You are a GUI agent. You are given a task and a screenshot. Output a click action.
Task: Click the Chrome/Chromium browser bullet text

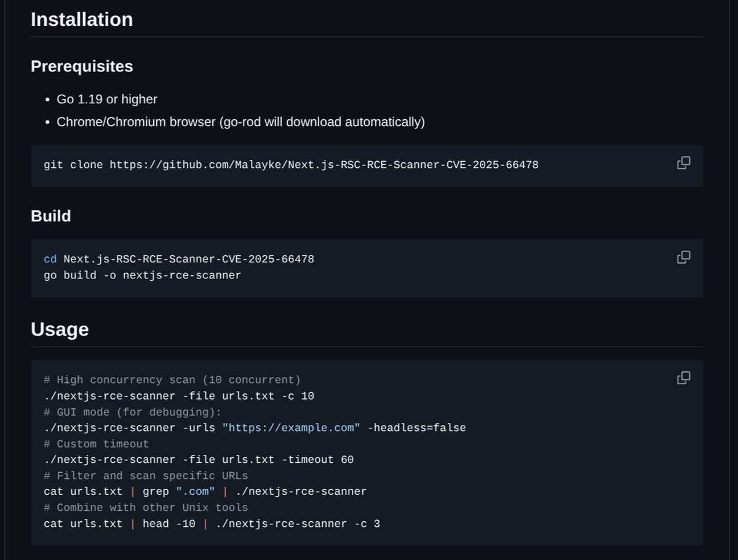(240, 122)
